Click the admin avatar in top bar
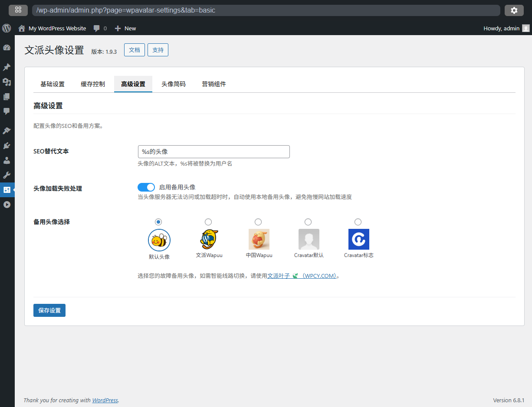This screenshot has height=407, width=532. coord(525,28)
